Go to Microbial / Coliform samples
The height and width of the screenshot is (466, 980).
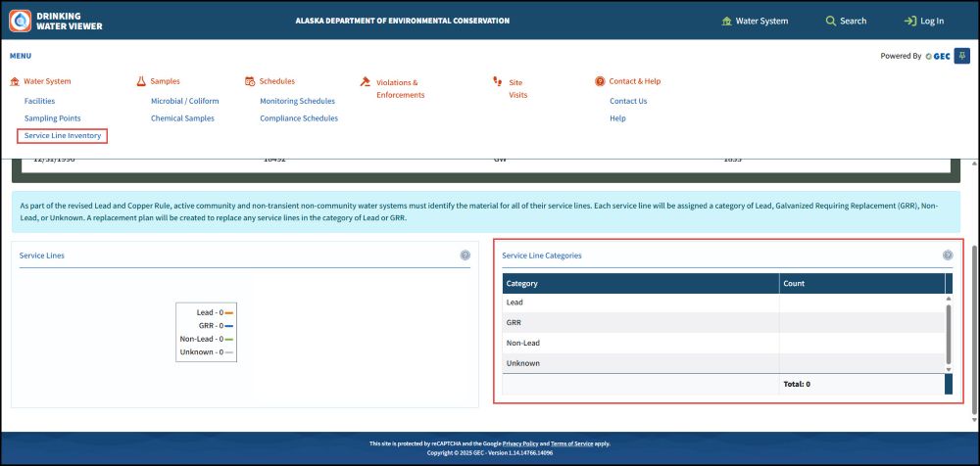184,101
